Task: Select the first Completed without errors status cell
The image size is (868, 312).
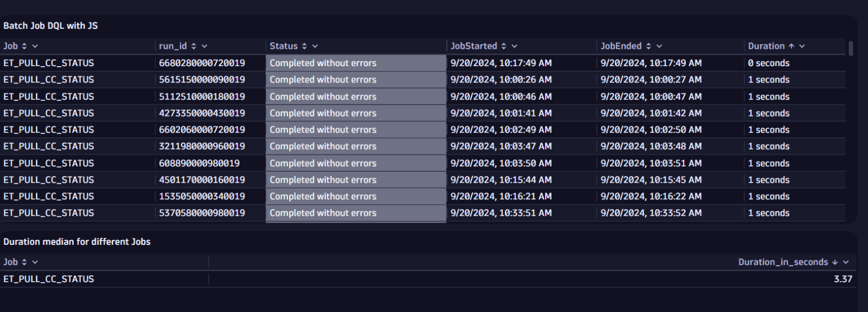Action: (355, 63)
